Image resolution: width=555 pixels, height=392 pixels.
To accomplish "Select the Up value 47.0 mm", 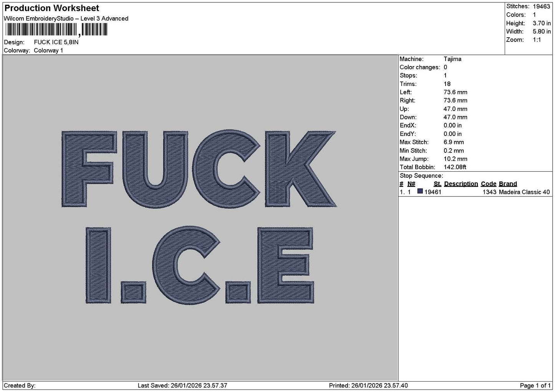I will point(456,109).
